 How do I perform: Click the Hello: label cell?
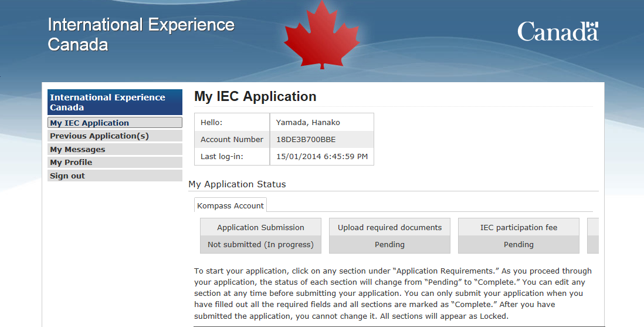click(x=232, y=122)
